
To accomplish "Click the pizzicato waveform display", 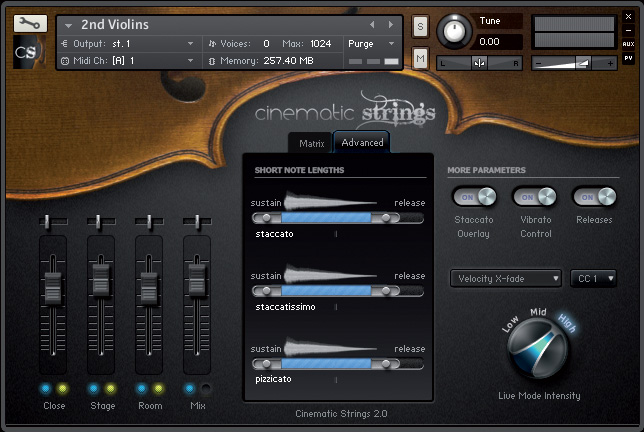I will (x=331, y=347).
